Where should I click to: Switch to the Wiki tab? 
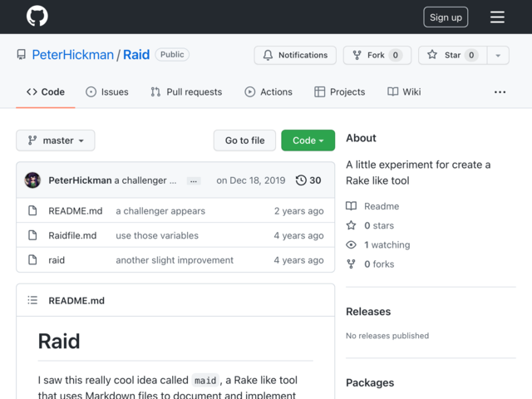[404, 92]
